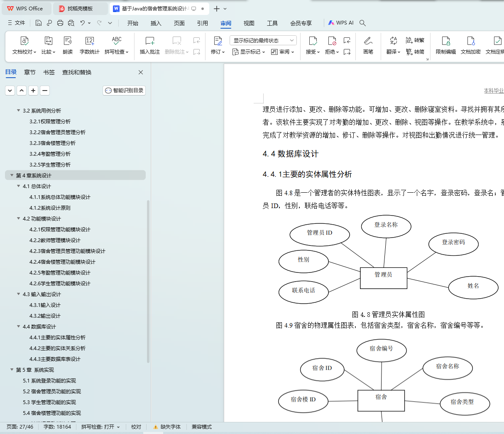Click 缺失字体 warning in status bar
Image resolution: width=504 pixels, height=434 pixels.
pos(167,427)
